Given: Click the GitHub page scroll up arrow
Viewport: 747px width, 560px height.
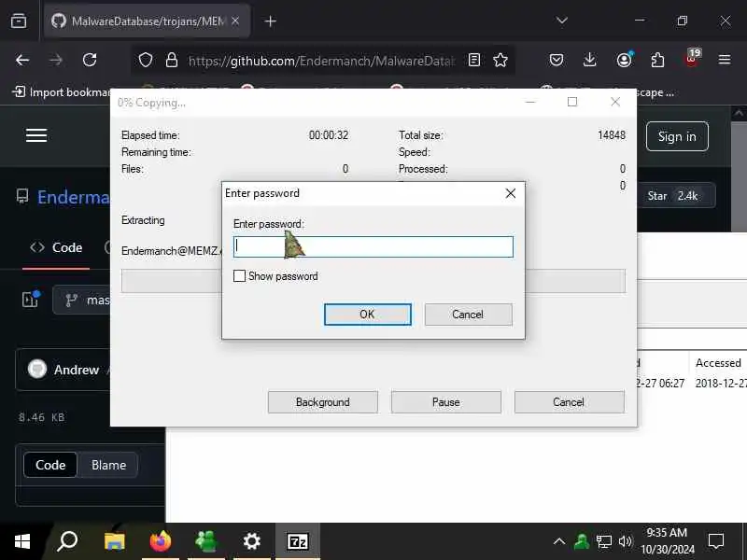Looking at the screenshot, I should [x=739, y=113].
